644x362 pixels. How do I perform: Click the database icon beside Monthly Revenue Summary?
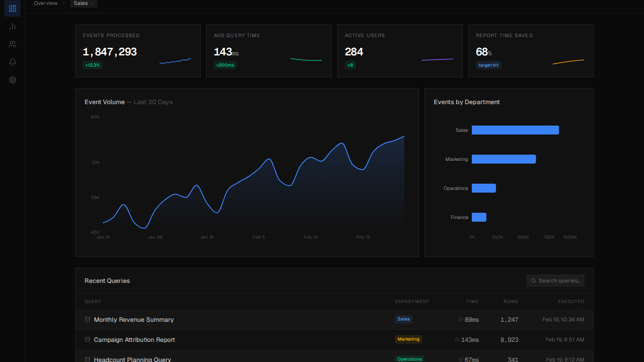pos(87,319)
